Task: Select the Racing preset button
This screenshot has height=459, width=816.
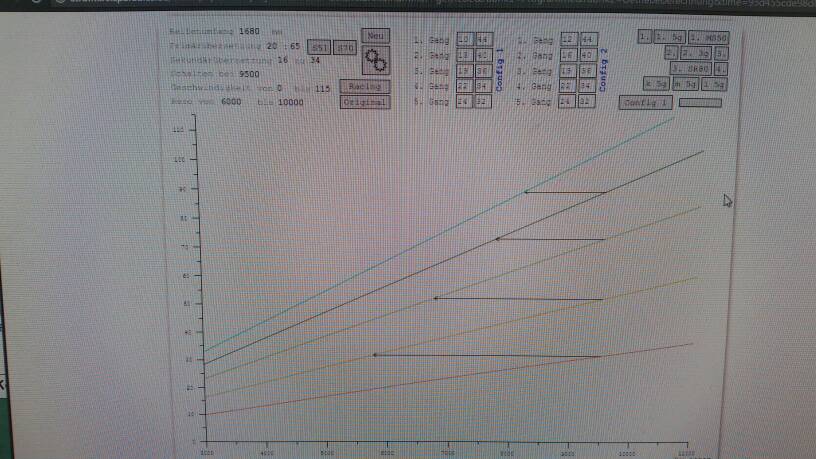Action: pos(363,87)
